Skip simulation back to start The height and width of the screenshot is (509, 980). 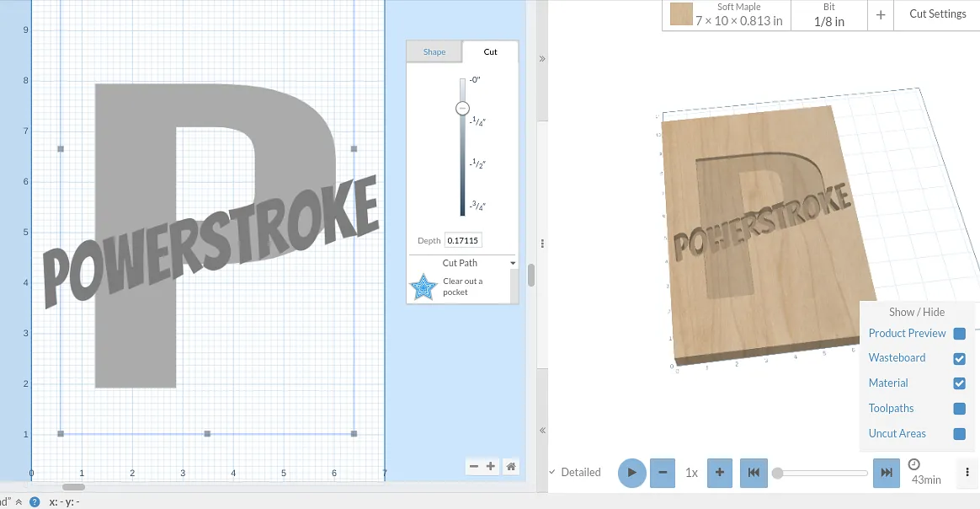754,473
